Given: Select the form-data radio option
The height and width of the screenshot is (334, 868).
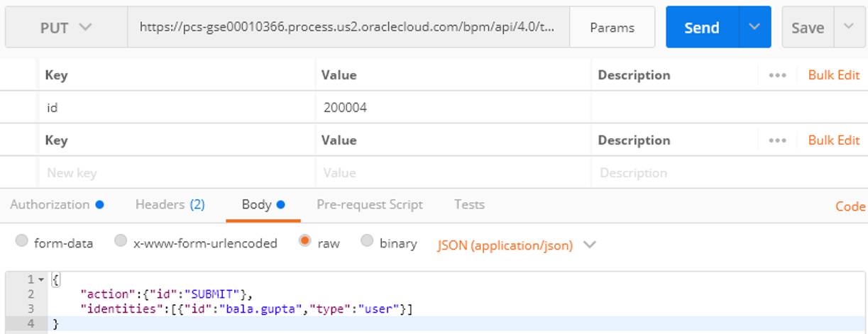Looking at the screenshot, I should coord(22,242).
